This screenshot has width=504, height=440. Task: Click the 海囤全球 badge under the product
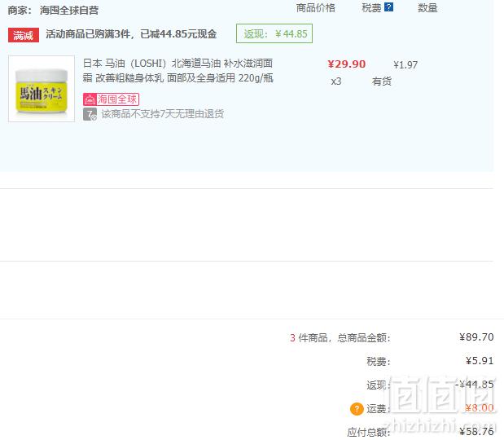point(111,99)
